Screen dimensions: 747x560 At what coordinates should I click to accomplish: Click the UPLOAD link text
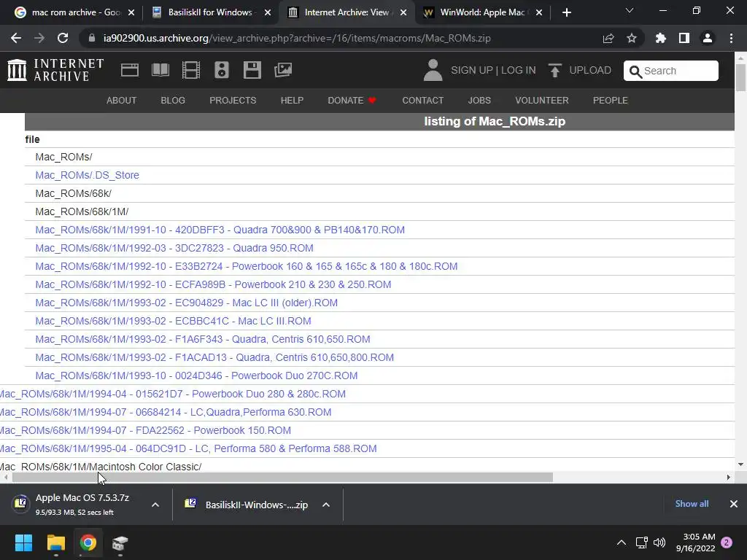590,71
